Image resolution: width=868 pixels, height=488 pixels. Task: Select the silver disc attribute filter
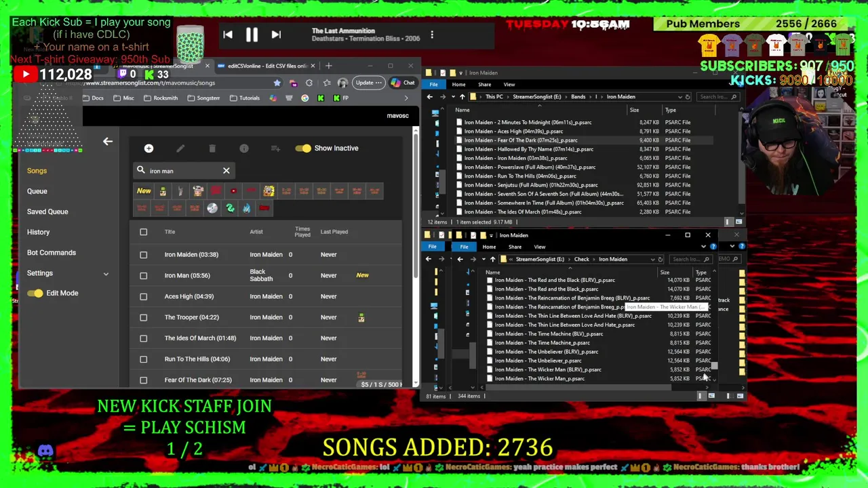(x=212, y=208)
